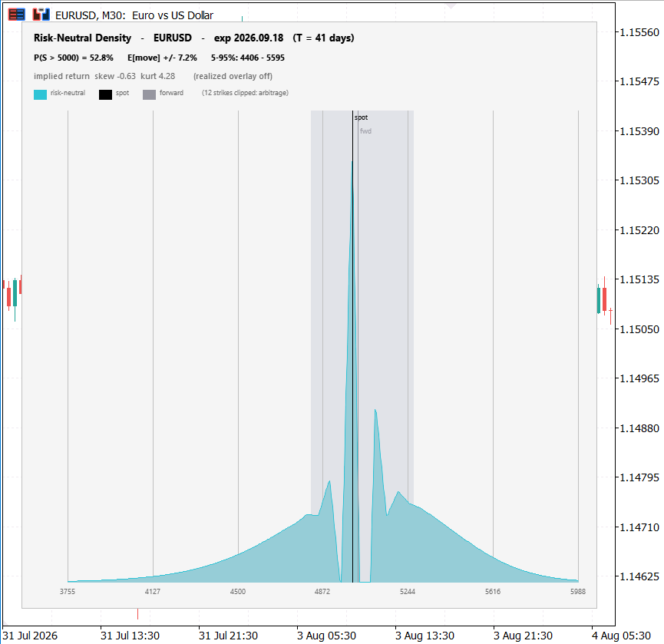Click the '(T = 41 days)' text

click(323, 38)
